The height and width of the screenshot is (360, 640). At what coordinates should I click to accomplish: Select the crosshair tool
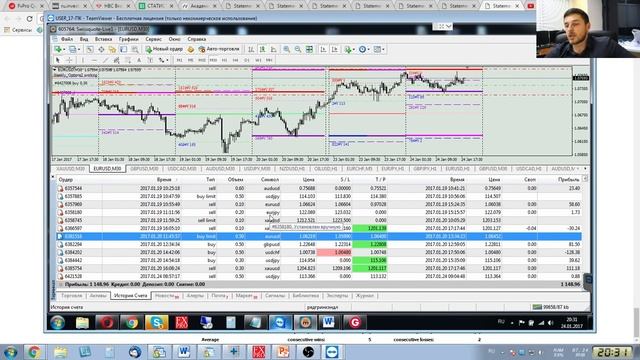[x=69, y=60]
